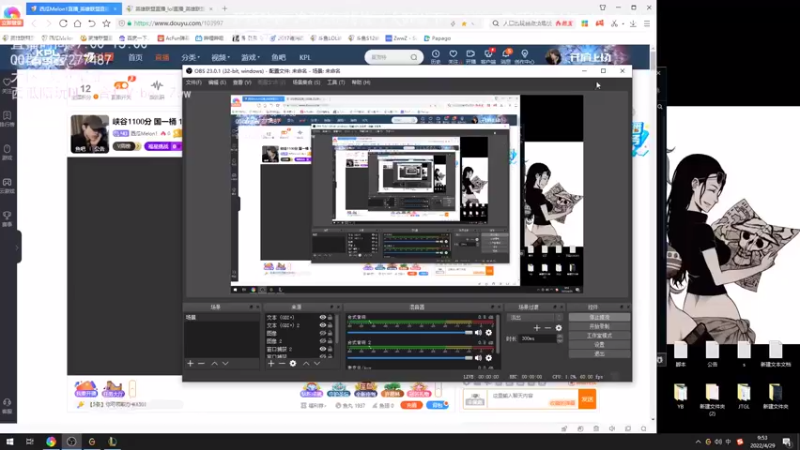
Task: Open Windows Start menu
Action: pos(10,442)
